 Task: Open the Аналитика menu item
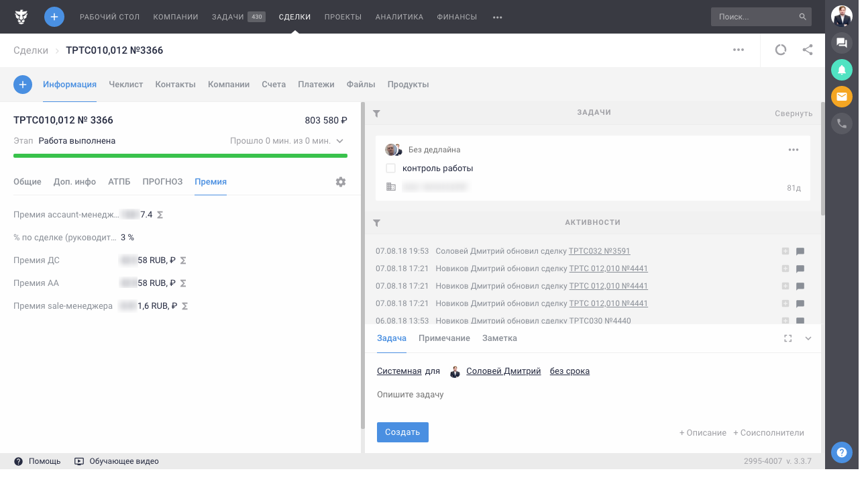399,17
